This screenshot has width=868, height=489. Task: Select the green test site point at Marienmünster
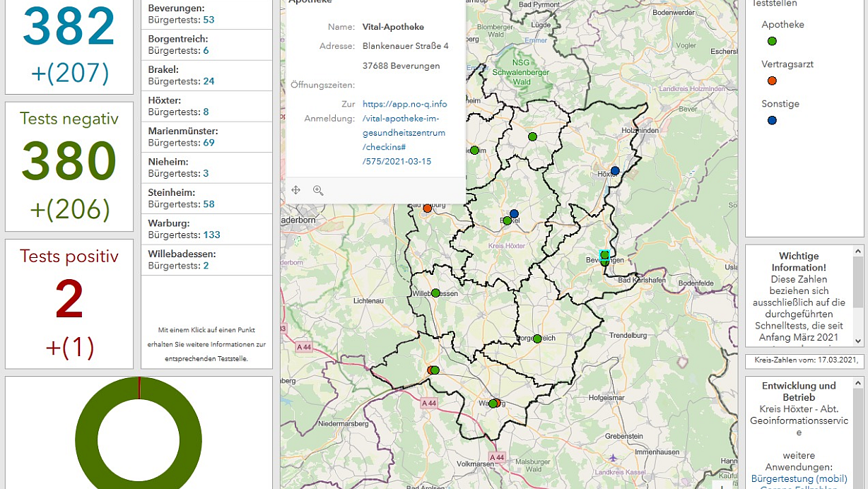[532, 136]
